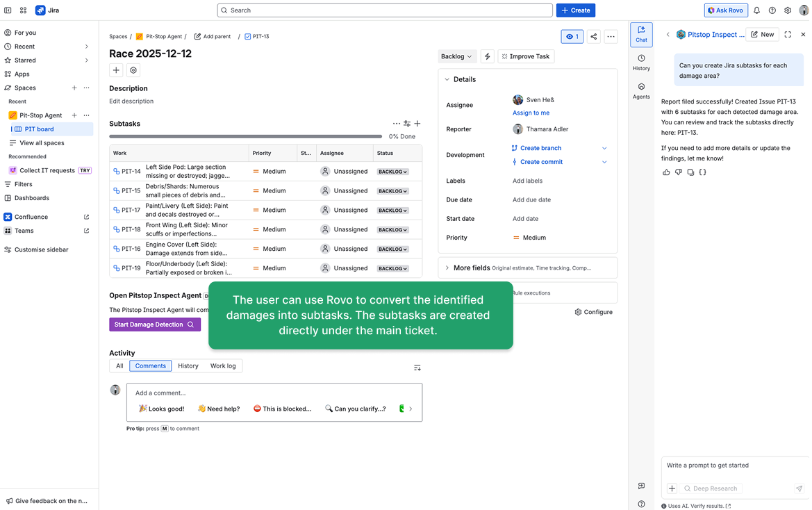Open PIT-17 status Backlog dropdown
This screenshot has width=812, height=510.
[x=392, y=211]
